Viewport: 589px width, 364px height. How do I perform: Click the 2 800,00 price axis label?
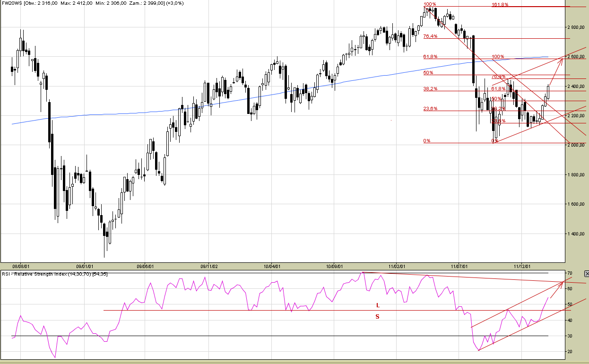point(576,27)
